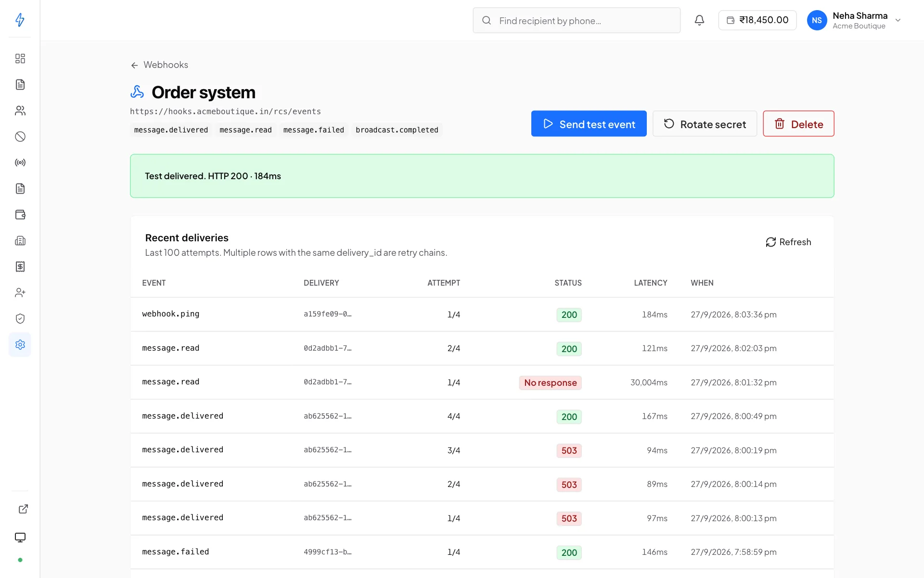
Task: Click the message.failed row event name
Action: coord(176,552)
